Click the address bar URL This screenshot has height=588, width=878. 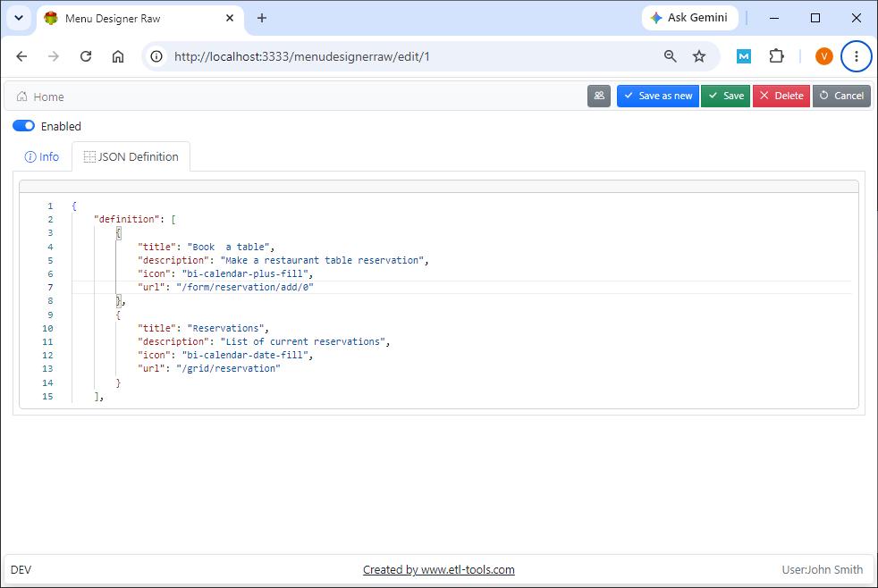coord(302,56)
